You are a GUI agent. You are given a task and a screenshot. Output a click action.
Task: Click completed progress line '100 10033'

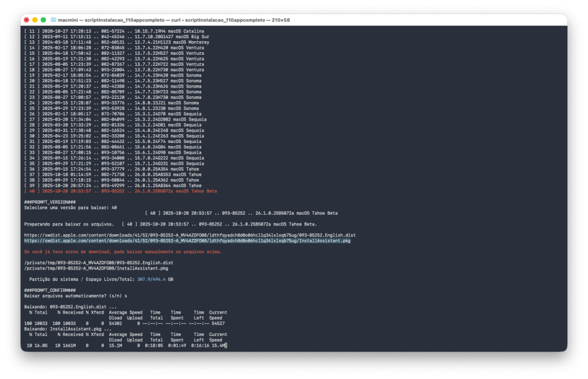coord(125,324)
